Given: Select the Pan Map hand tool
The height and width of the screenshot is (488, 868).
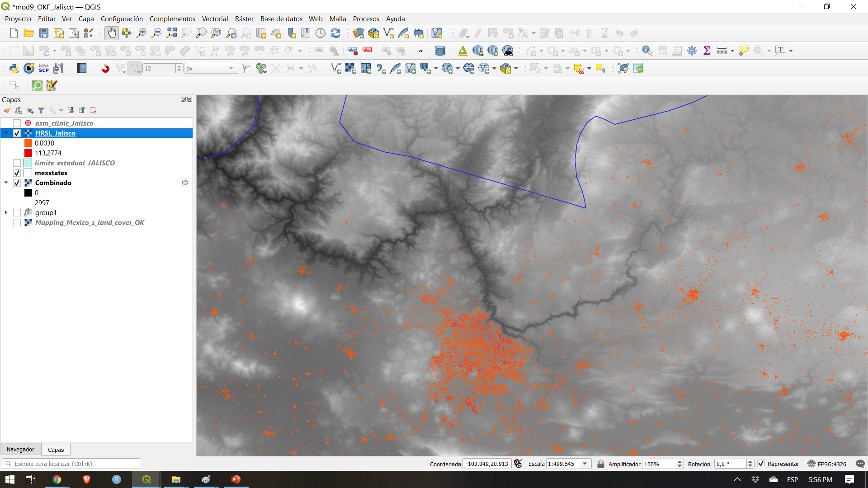Looking at the screenshot, I should [111, 33].
